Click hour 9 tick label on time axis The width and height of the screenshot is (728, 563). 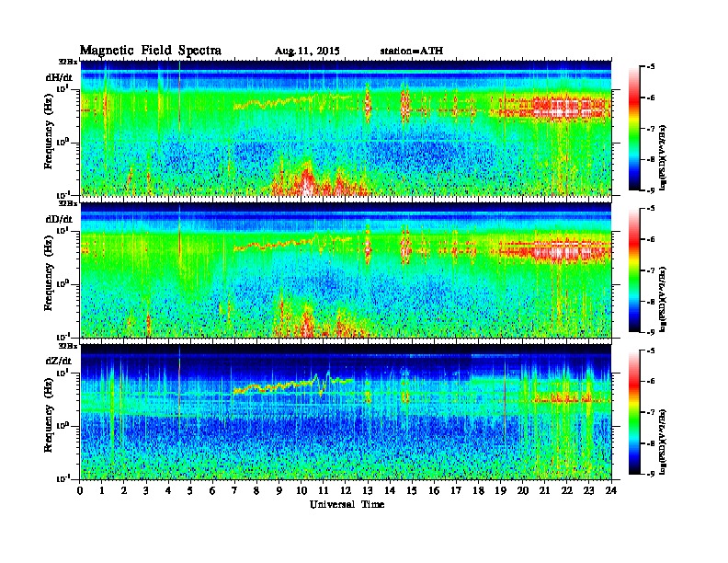click(279, 490)
